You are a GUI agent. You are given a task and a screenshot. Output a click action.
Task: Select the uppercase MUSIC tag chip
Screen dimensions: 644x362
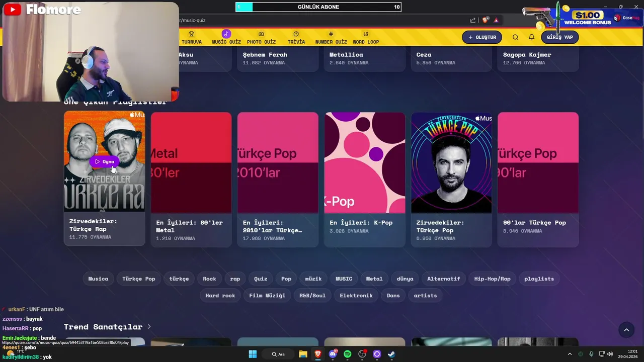tap(344, 279)
